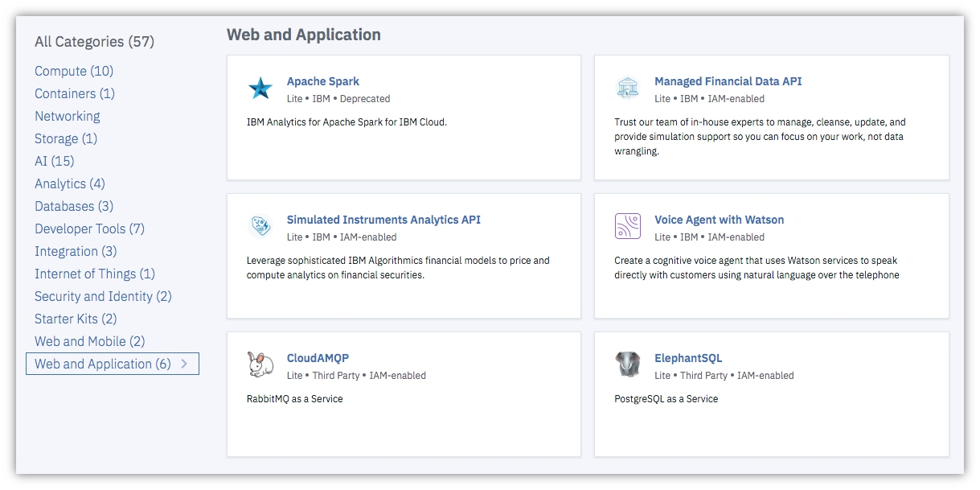Click the Simulated Instruments Analytics API icon
Viewport: 980px width, 490px height.
coord(260,227)
